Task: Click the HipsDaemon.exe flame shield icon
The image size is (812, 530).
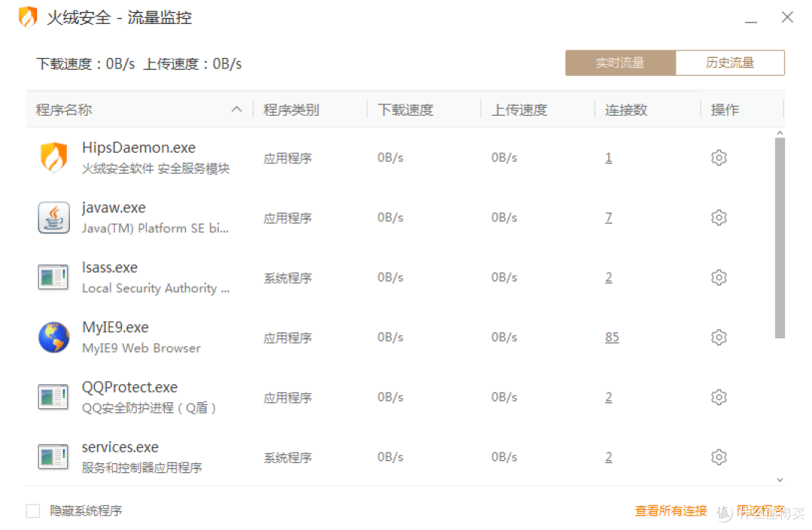Action: click(54, 157)
